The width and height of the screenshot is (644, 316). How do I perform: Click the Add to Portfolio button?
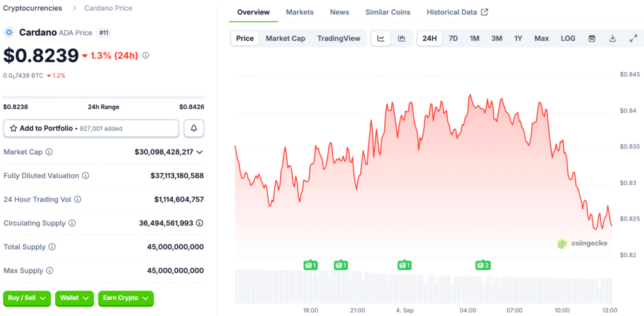tap(91, 128)
